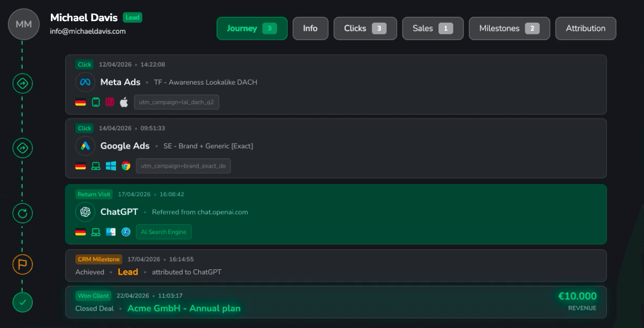Click the MM avatar circle
This screenshot has width=644, height=328.
[x=23, y=24]
